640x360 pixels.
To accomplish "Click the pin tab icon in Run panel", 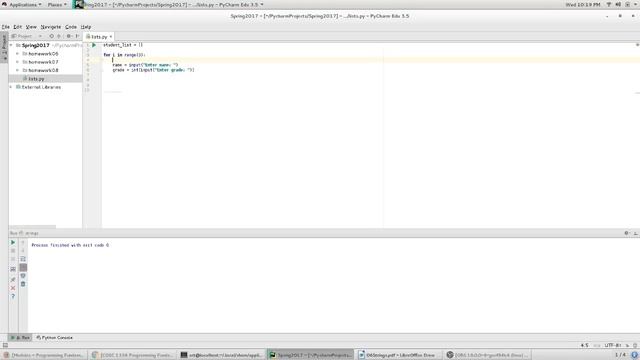I will coord(13,280).
